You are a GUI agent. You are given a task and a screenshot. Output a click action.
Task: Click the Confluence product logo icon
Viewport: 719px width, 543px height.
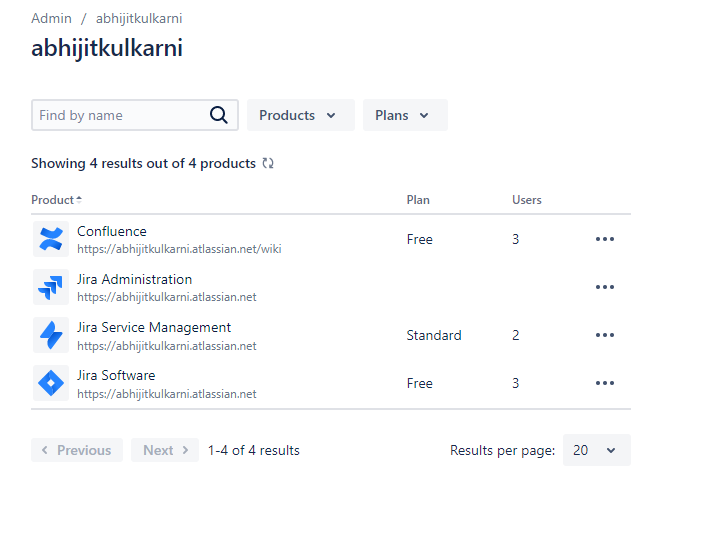(51, 239)
